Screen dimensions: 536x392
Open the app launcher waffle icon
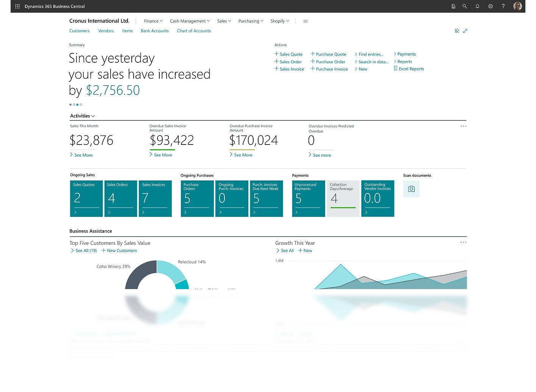[x=17, y=6]
